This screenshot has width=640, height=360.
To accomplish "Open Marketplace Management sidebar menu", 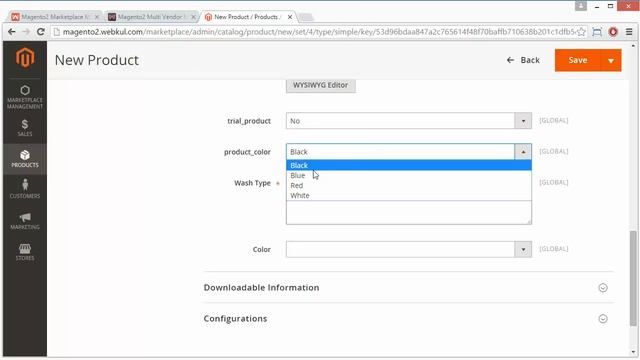I will click(25, 97).
